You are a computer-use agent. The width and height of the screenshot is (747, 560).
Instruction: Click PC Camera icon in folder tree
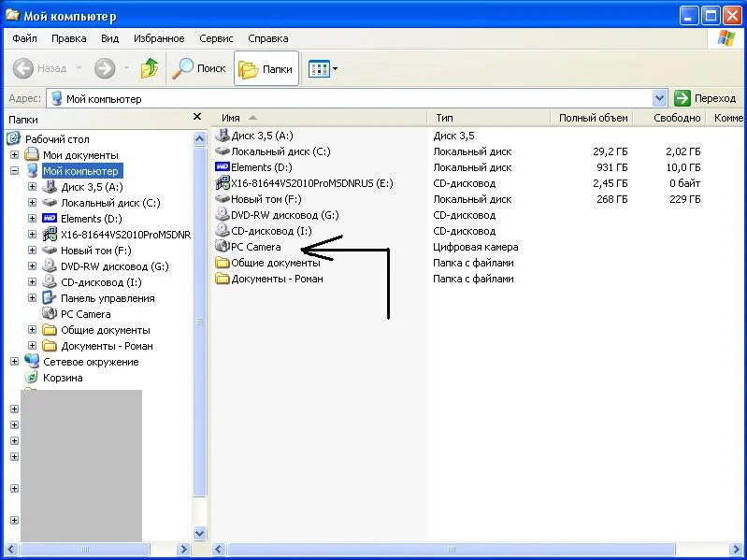(x=50, y=314)
